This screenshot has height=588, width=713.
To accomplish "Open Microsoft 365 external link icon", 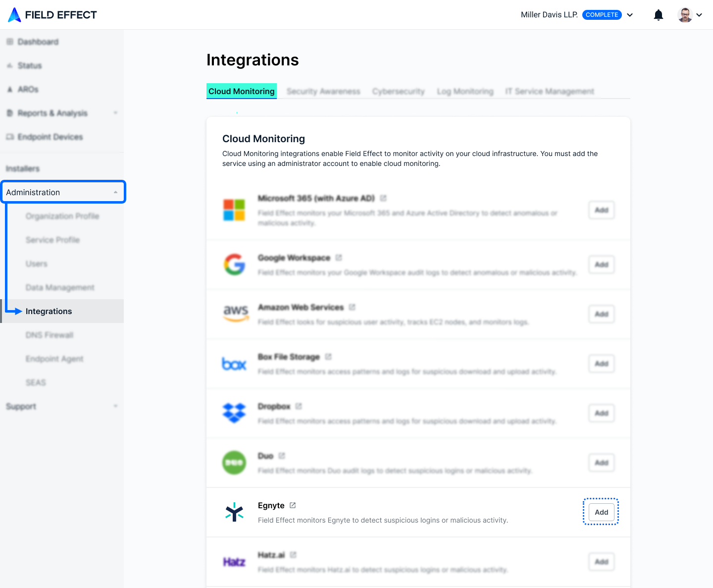I will pos(383,198).
